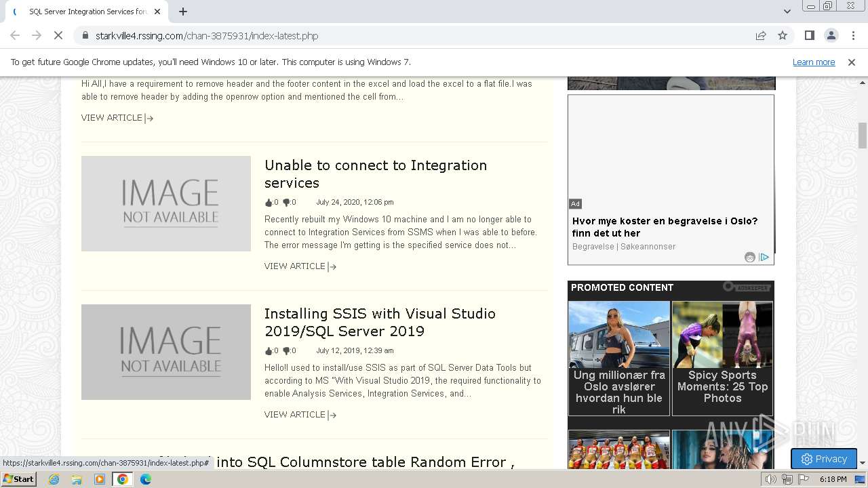Click the 'Begravelse | Søkeannonser' ad source

tap(624, 247)
